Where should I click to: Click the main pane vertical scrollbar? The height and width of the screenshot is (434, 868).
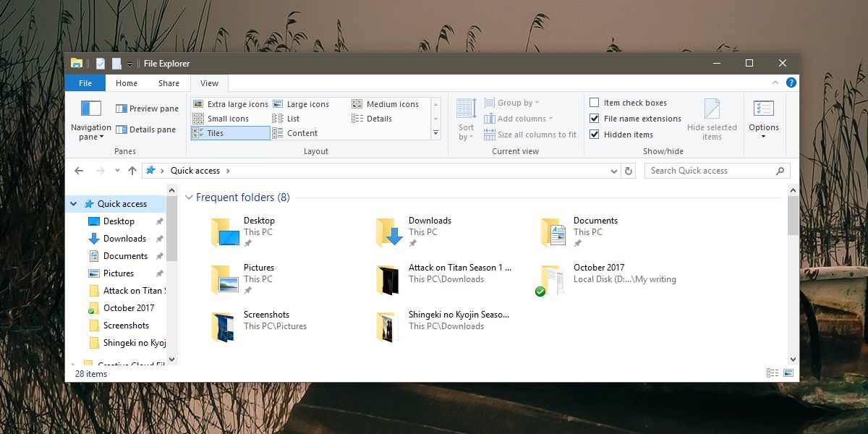click(793, 275)
